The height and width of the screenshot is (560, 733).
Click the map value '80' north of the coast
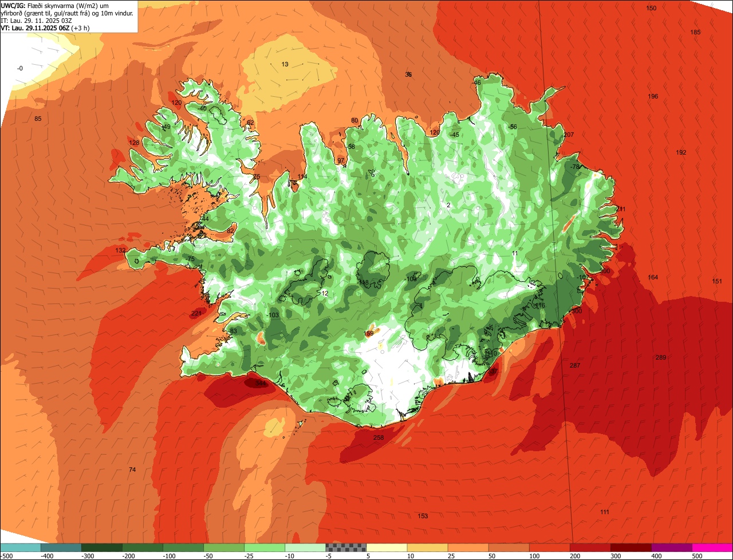coord(354,120)
